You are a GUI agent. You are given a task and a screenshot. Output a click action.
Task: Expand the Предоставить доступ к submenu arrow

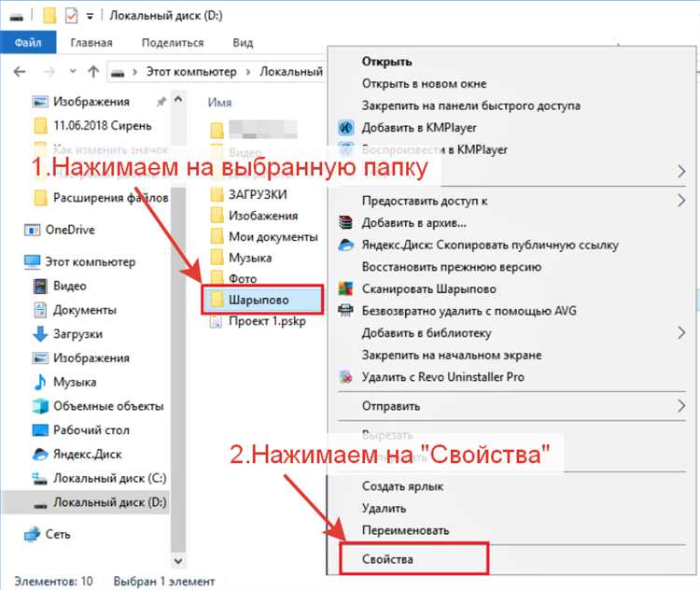[x=681, y=201]
